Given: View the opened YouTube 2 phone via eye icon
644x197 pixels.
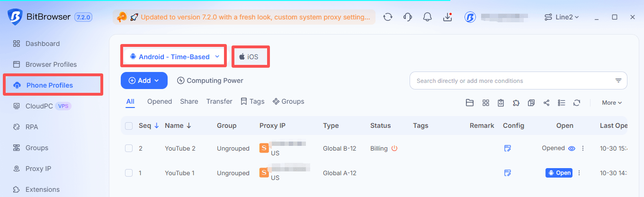Looking at the screenshot, I should (572, 148).
